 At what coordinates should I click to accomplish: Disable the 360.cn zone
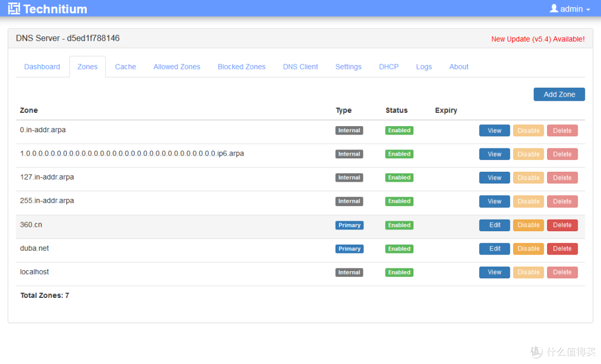click(529, 225)
